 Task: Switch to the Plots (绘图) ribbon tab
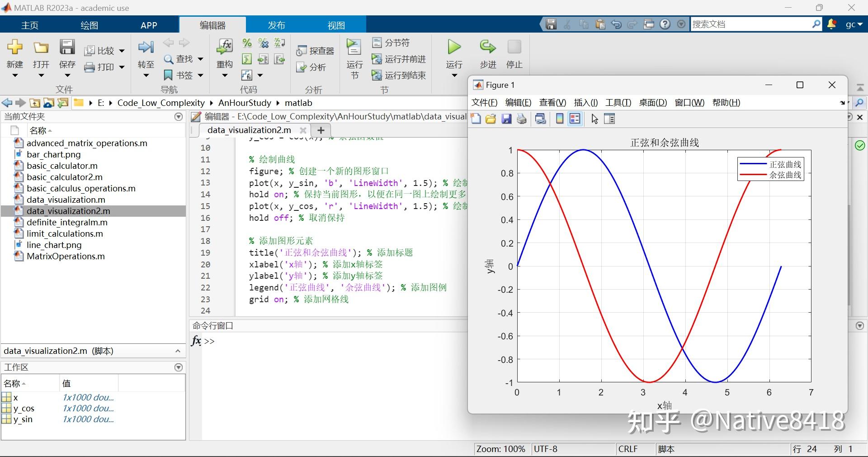pos(89,25)
